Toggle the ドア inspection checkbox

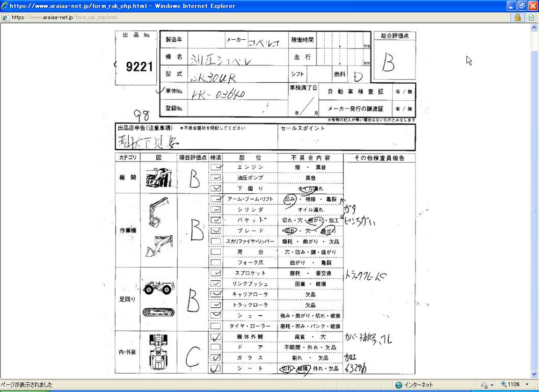[216, 347]
